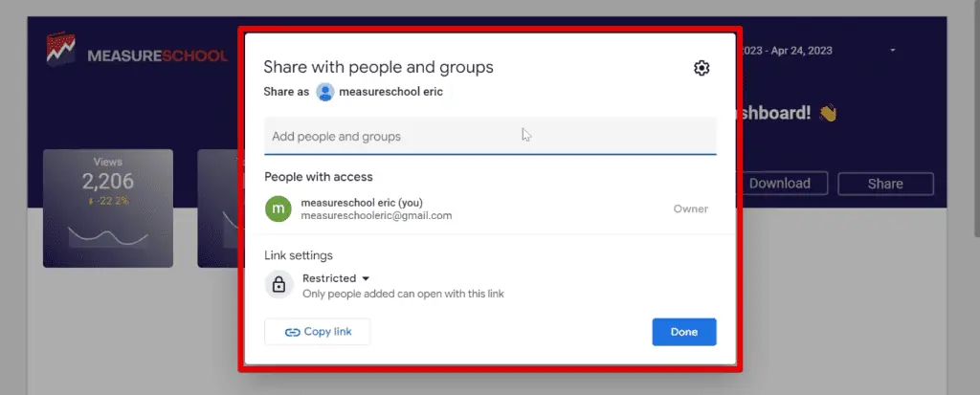Select 'measureschooleric@gmail.com' email text
Image resolution: width=980 pixels, height=395 pixels.
tap(376, 215)
